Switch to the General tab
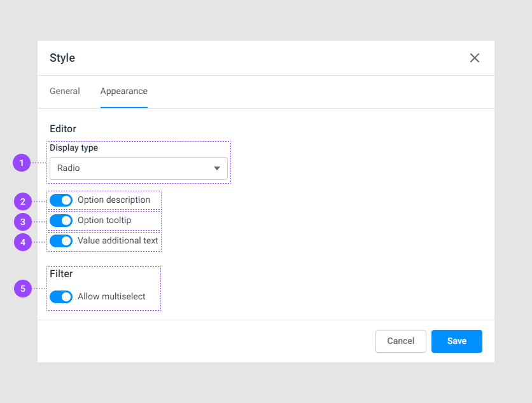532x403 pixels. (x=64, y=91)
